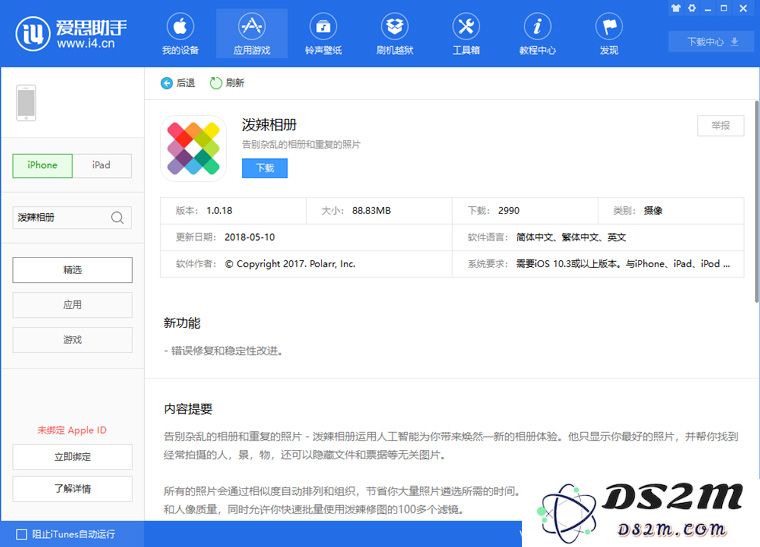Screen dimensions: 760x547
Task: Click the size value 88.83MB
Action: (x=371, y=211)
